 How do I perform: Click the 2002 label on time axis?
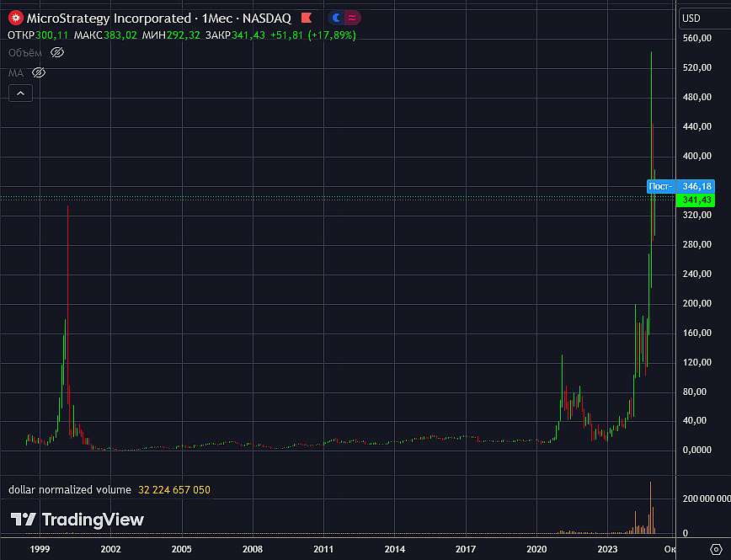pyautogui.click(x=110, y=549)
